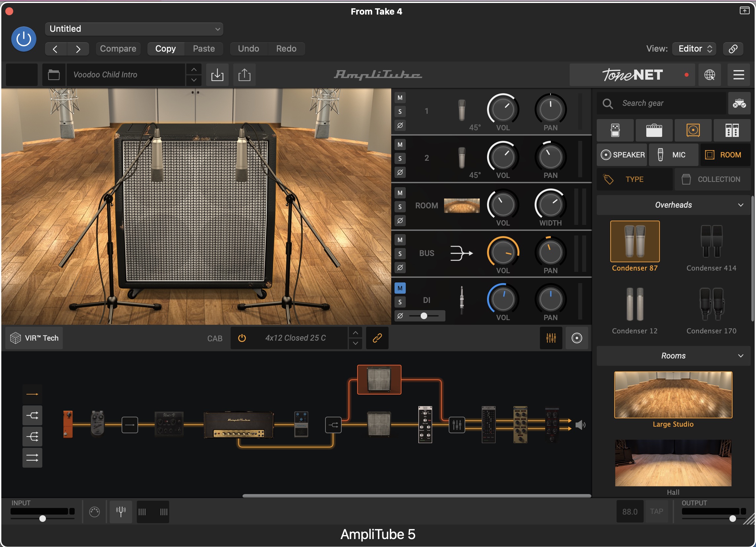Show the cab mixer faders icon

(x=551, y=338)
